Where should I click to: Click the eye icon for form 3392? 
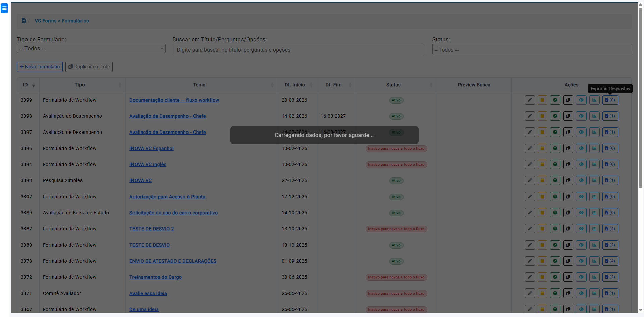click(x=581, y=197)
